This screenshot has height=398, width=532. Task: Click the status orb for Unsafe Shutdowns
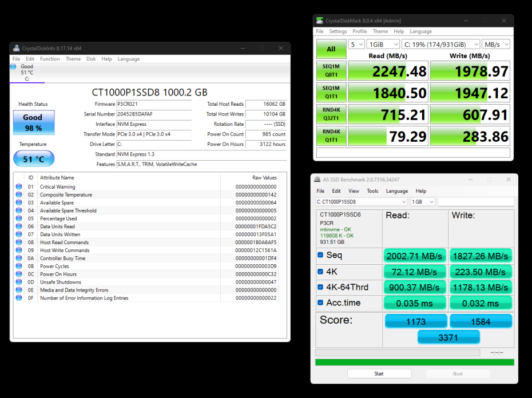[x=19, y=282]
